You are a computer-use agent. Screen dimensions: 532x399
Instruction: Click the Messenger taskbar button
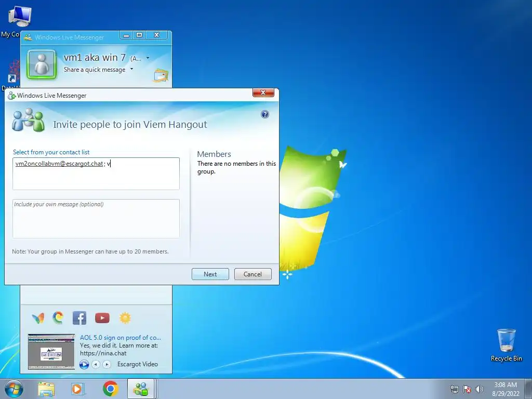pyautogui.click(x=141, y=389)
